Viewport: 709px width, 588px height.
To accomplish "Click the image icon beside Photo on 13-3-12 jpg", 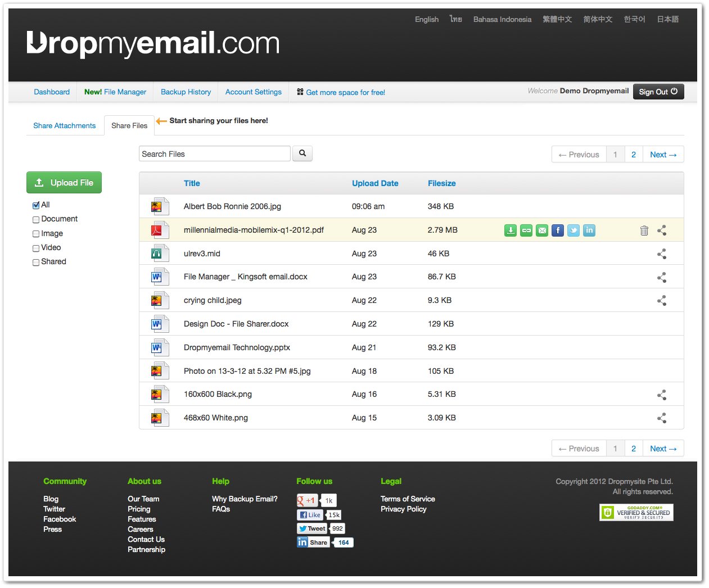I will coord(160,371).
